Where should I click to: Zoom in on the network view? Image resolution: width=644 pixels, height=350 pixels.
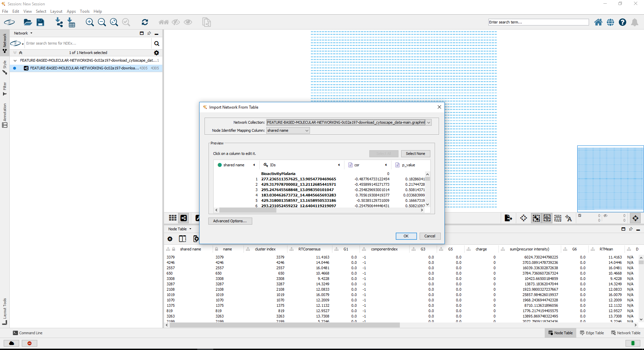click(90, 22)
